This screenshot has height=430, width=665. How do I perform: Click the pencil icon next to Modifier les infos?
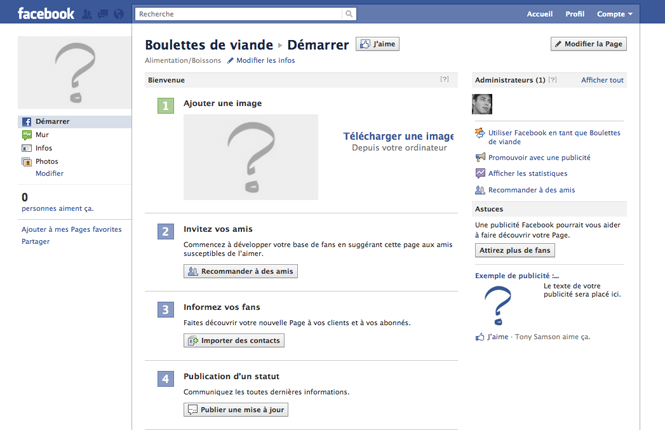(230, 60)
